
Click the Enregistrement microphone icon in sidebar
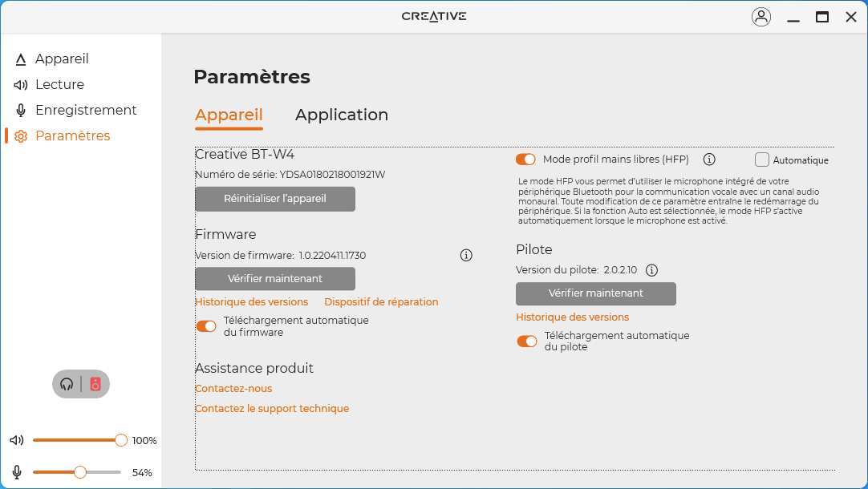pyautogui.click(x=21, y=110)
